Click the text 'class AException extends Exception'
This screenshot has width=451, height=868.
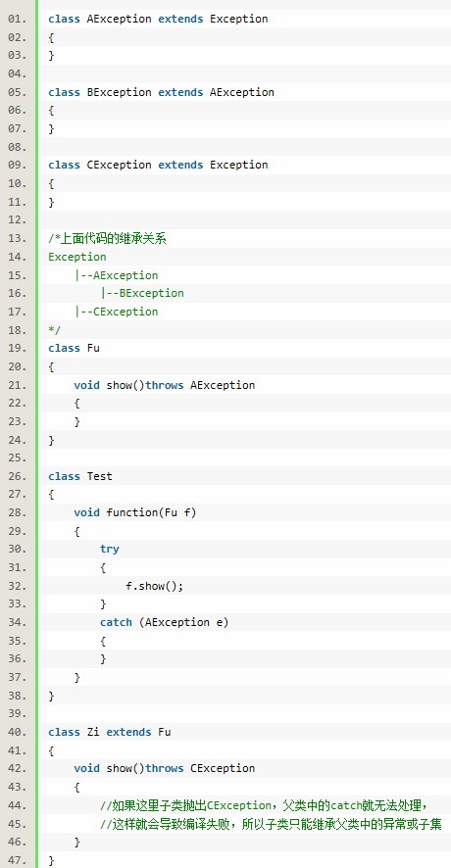coord(158,19)
